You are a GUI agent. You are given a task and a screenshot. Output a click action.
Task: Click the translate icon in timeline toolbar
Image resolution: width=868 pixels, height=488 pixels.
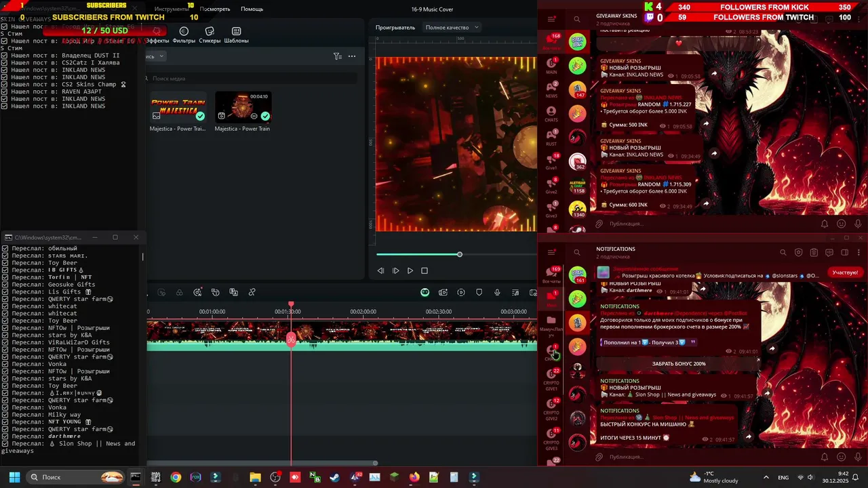point(233,292)
